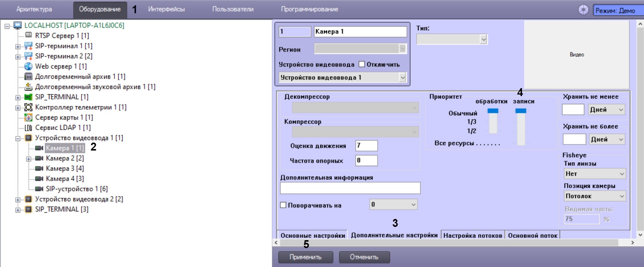Click the Применить button
Image resolution: width=644 pixels, height=267 pixels.
click(306, 257)
